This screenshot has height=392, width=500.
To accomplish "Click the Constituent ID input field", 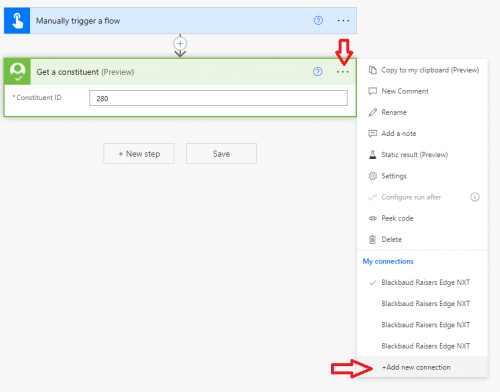I will (218, 98).
